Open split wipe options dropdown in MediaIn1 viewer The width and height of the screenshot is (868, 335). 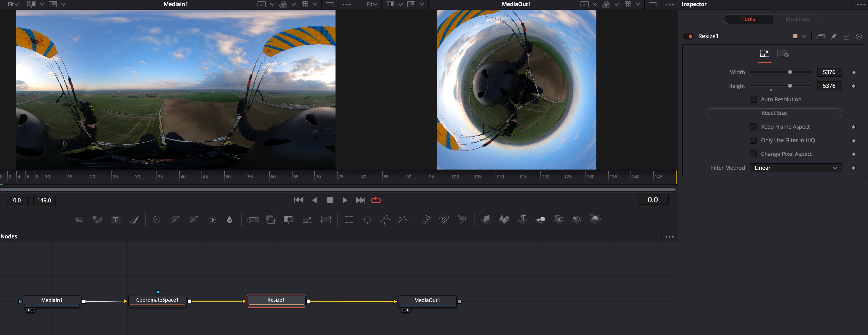[x=42, y=4]
